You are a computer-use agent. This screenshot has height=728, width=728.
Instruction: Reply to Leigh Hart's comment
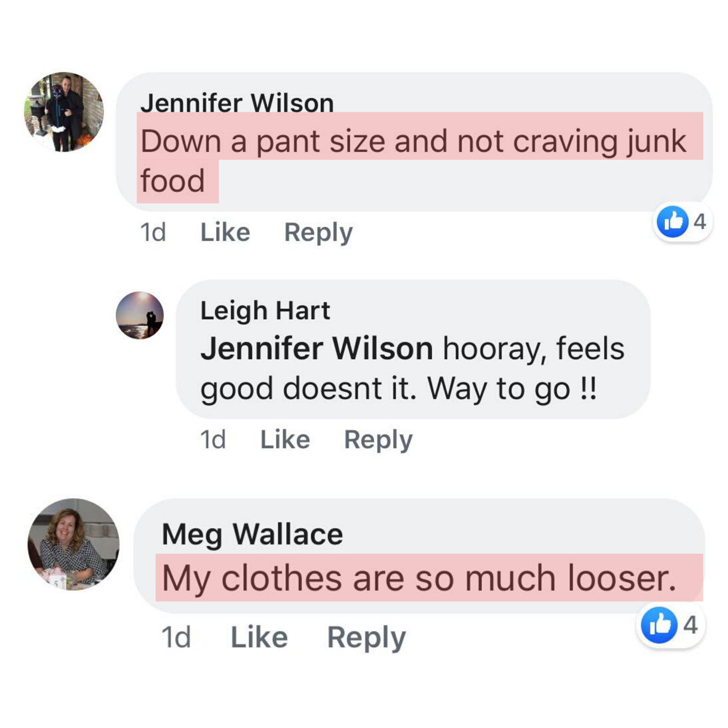pyautogui.click(x=378, y=440)
